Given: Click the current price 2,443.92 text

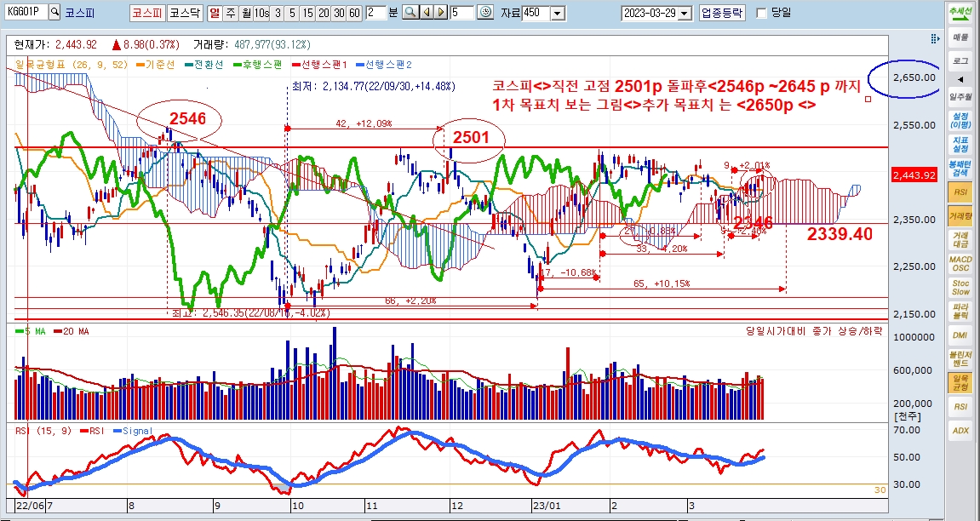Looking at the screenshot, I should [76, 44].
